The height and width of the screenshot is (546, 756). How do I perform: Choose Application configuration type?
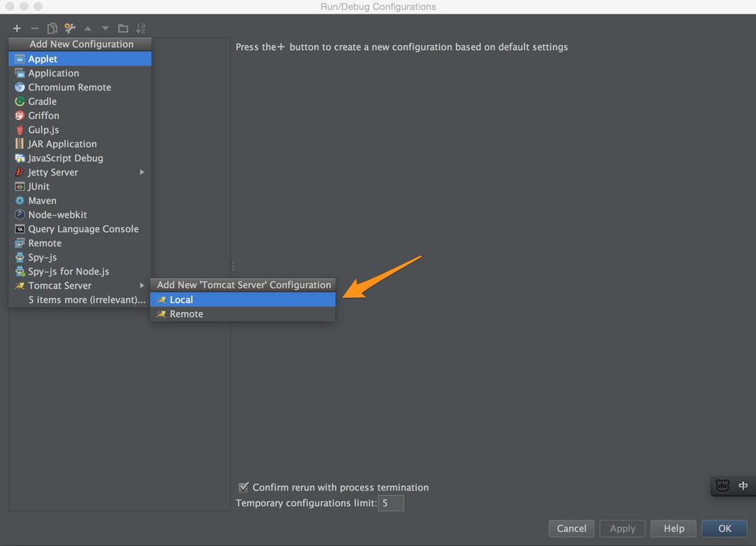80,73
